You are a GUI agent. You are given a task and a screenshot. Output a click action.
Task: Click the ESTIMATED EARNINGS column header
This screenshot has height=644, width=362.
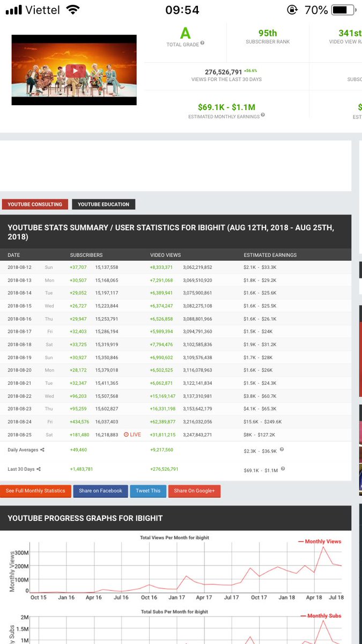pyautogui.click(x=270, y=255)
